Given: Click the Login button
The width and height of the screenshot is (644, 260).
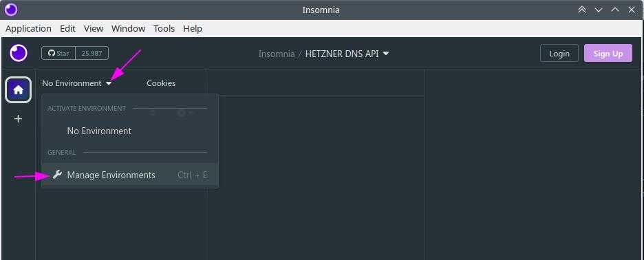Looking at the screenshot, I should click(559, 54).
